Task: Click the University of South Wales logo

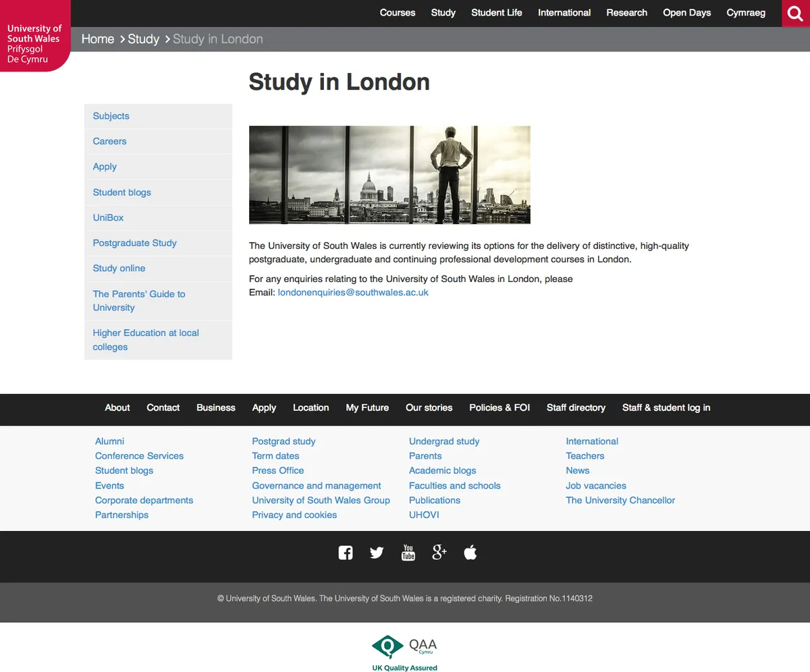Action: pyautogui.click(x=35, y=36)
